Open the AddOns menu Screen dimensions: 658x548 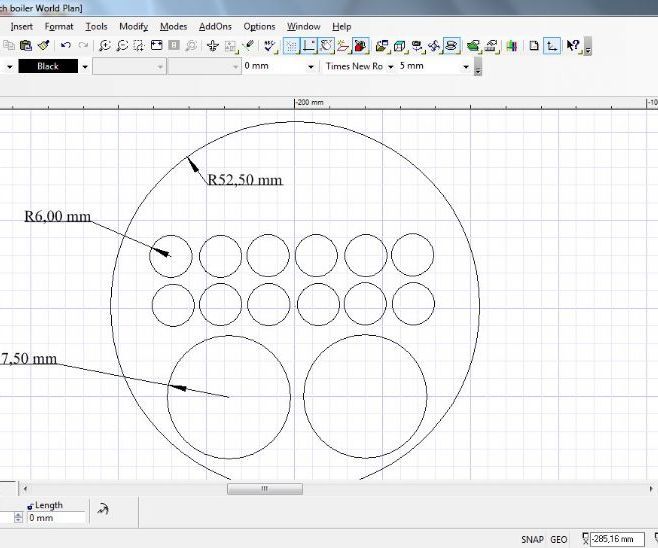tap(215, 26)
